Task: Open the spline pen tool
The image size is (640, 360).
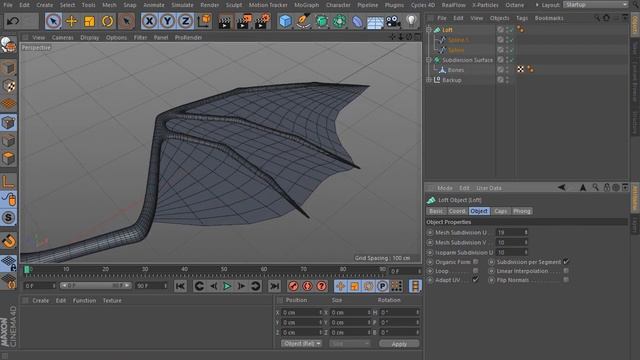Action: click(303, 21)
